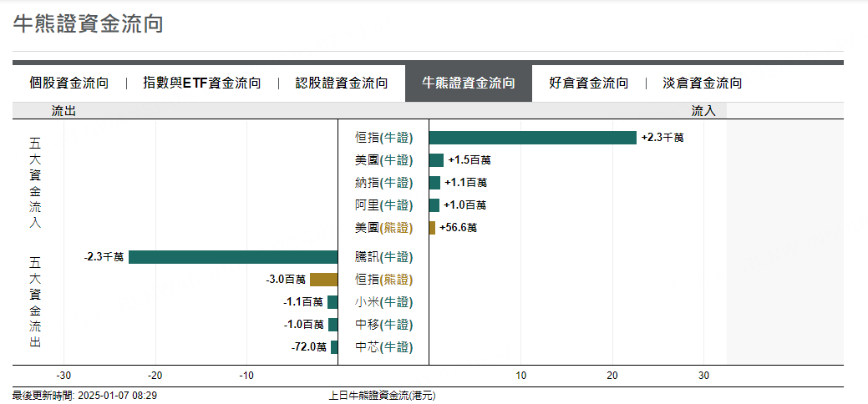The width and height of the screenshot is (868, 404).
Task: Click the 中芯 bull outflow bar
Action: point(334,347)
